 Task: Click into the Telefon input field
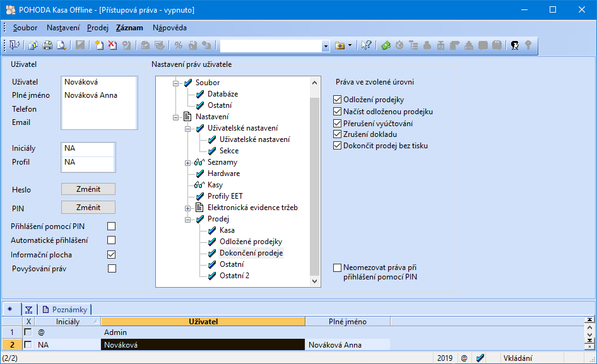[x=99, y=109]
